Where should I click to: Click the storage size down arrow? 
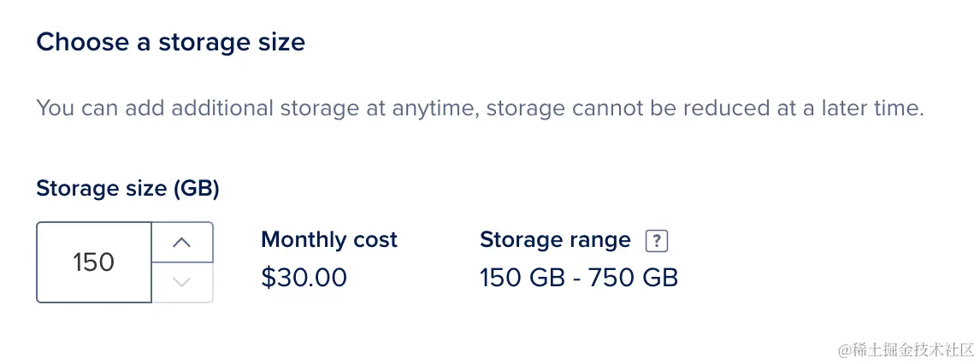click(x=181, y=282)
